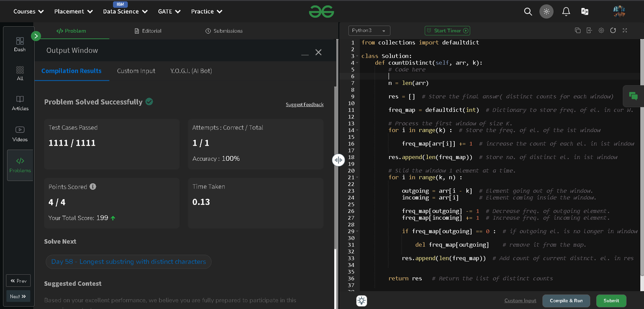This screenshot has height=309, width=644.
Task: Toggle the light/dark theme button
Action: click(x=546, y=11)
